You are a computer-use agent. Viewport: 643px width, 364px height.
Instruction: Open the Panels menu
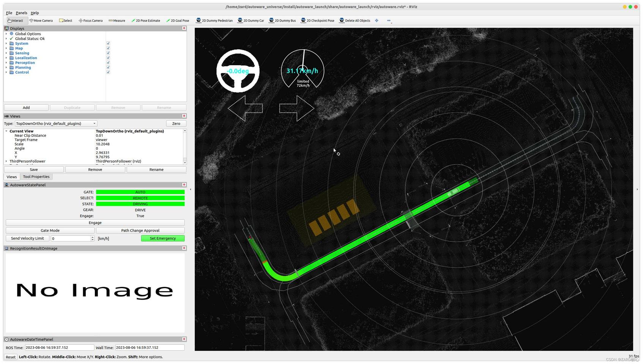pos(21,13)
